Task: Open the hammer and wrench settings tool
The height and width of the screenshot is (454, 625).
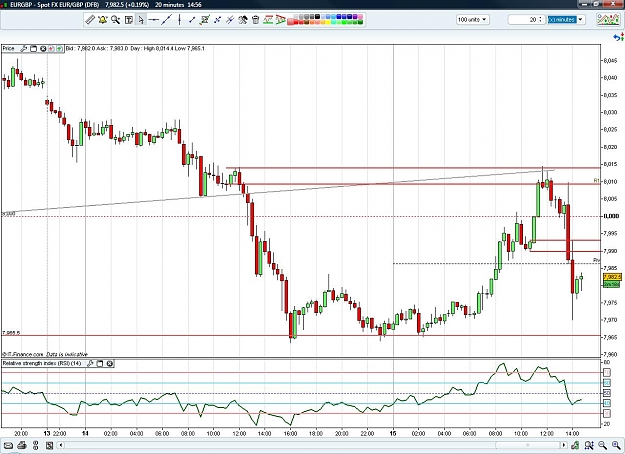Action: pos(243,20)
